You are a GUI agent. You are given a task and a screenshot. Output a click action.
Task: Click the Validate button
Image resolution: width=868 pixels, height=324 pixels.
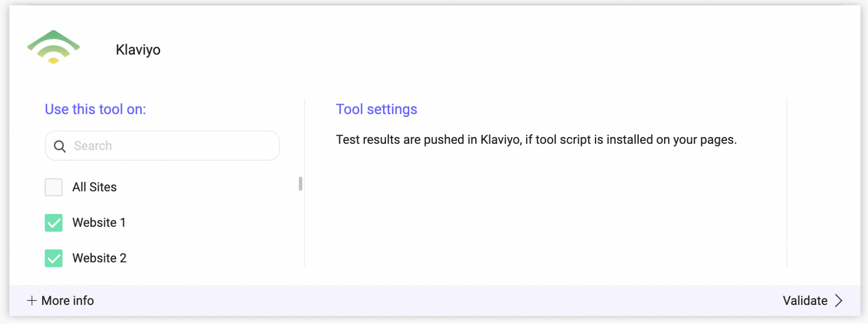tap(813, 300)
